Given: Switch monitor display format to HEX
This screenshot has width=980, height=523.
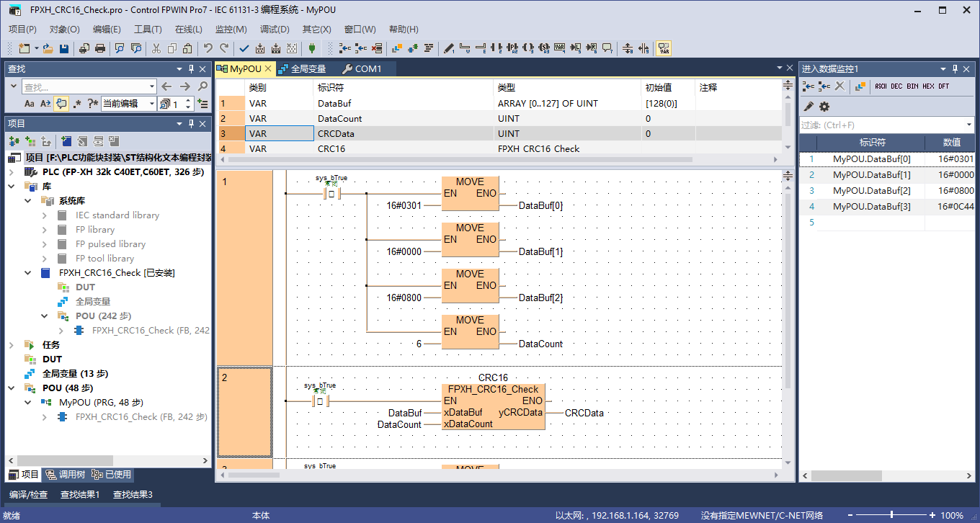Looking at the screenshot, I should point(928,86).
